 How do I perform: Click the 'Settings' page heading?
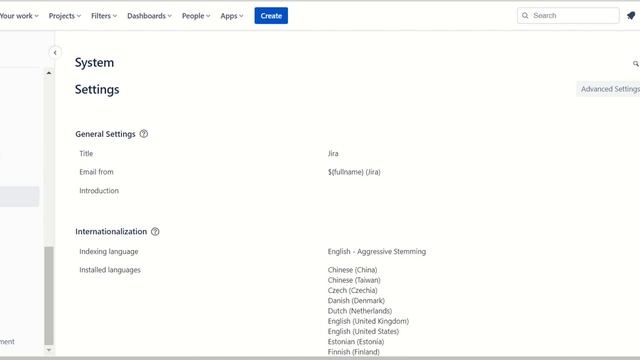pos(97,89)
